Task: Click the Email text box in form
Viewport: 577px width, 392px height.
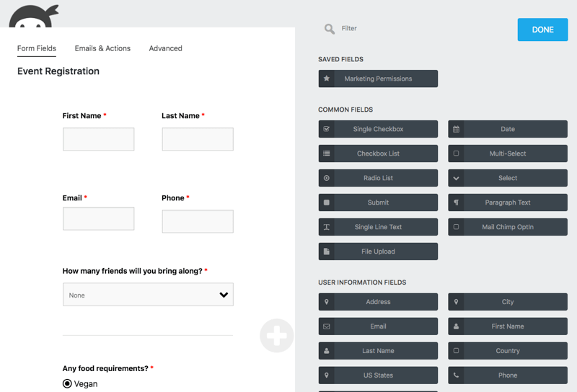Action: [98, 218]
